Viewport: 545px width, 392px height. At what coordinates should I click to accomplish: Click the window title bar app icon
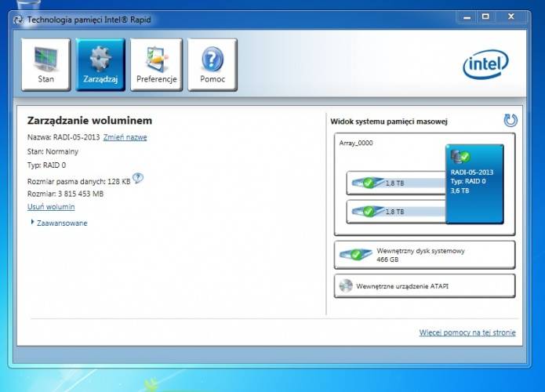point(18,20)
